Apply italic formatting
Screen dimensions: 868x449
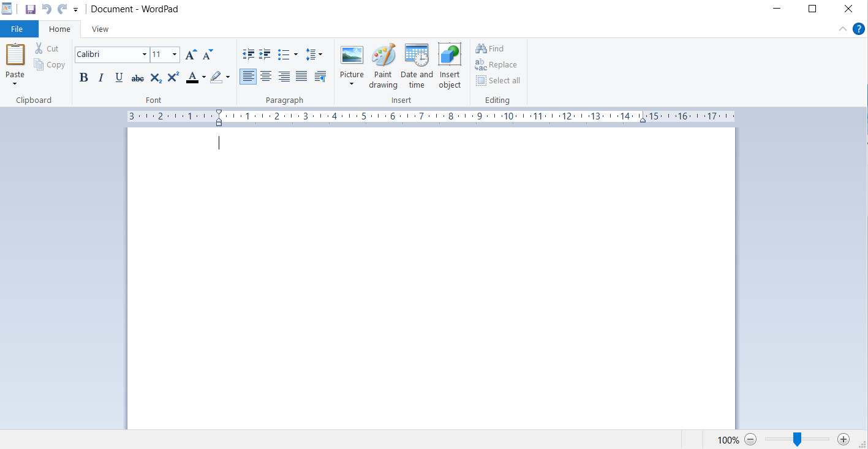pos(100,77)
